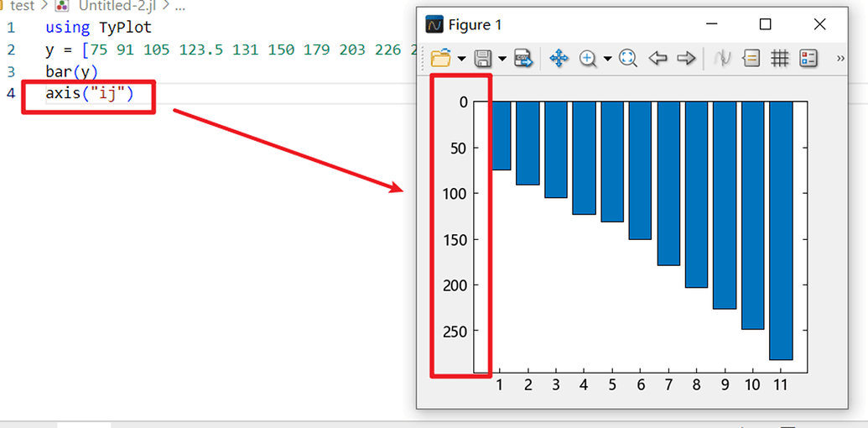
Task: Toggle the legend icon
Action: [808, 58]
